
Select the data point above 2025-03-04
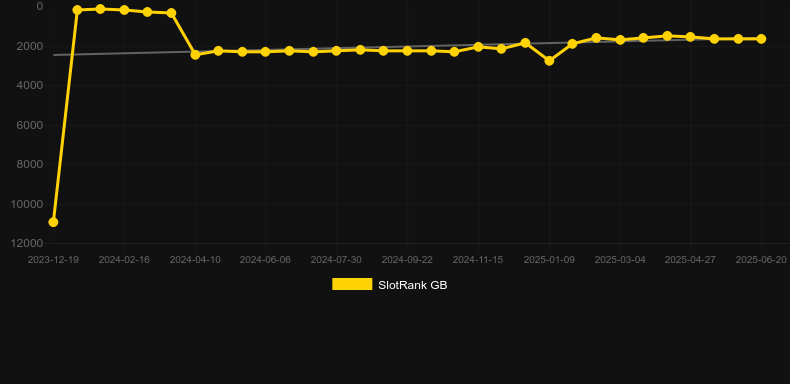620,40
